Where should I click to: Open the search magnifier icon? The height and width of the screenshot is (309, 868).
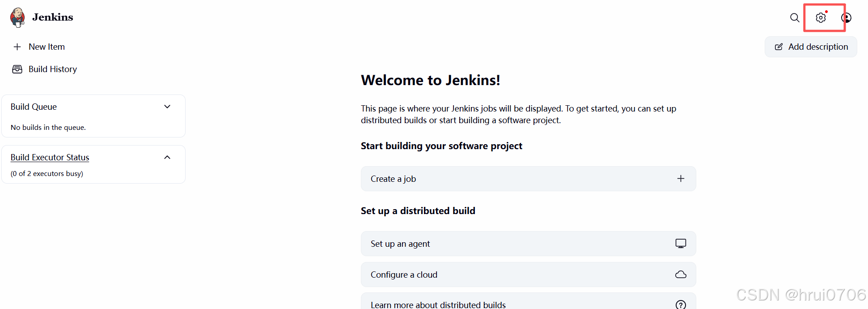point(795,17)
